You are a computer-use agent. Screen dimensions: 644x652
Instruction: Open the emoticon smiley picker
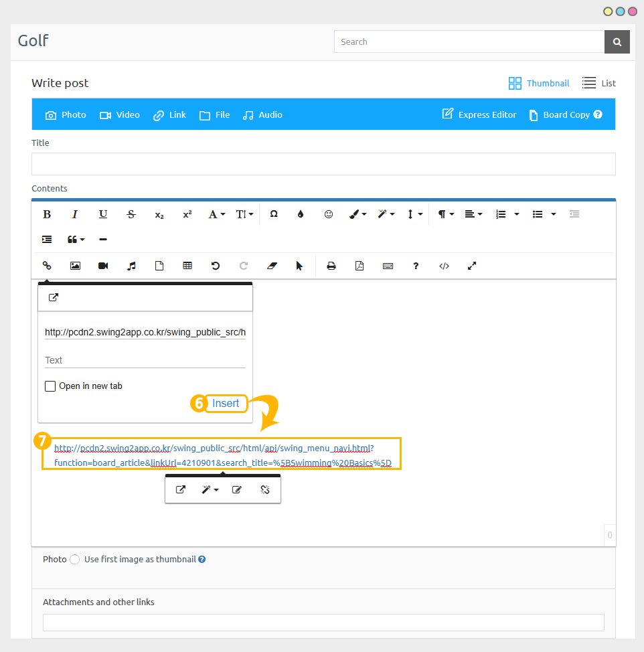pyautogui.click(x=329, y=214)
